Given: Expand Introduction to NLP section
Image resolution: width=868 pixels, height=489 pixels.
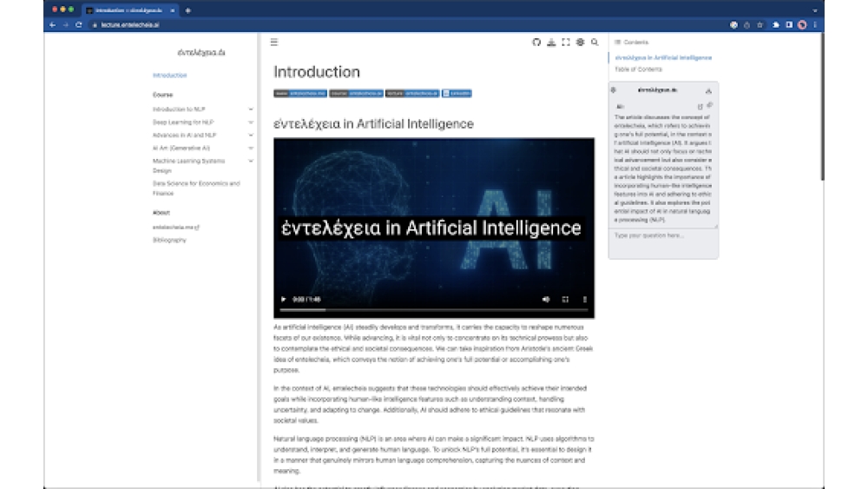Looking at the screenshot, I should click(251, 109).
